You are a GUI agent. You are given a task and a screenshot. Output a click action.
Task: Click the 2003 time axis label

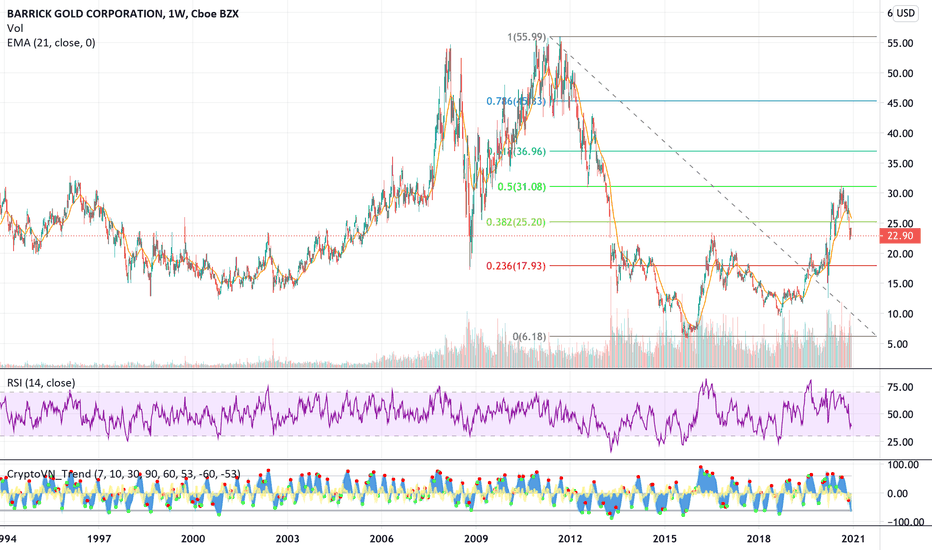click(287, 539)
